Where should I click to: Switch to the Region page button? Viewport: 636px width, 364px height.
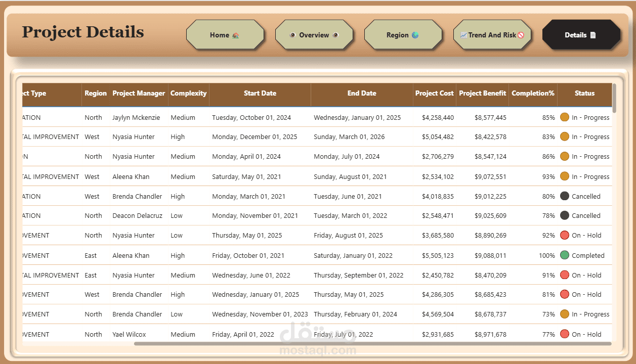point(403,35)
